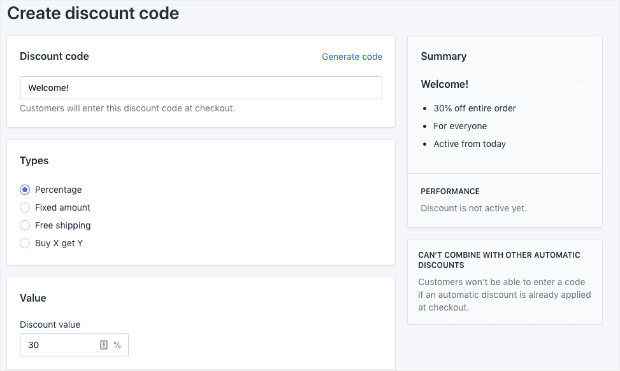Select the Buy X get Y option
Image resolution: width=620 pixels, height=371 pixels.
pos(25,243)
